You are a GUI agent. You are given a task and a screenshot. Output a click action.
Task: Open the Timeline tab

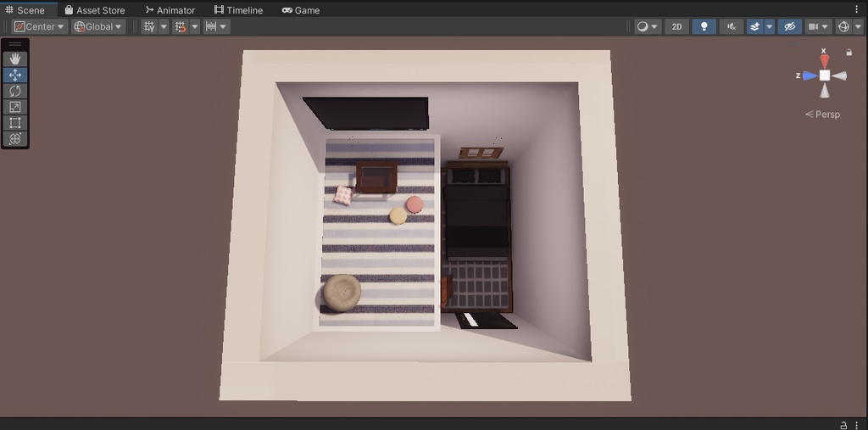(x=238, y=10)
